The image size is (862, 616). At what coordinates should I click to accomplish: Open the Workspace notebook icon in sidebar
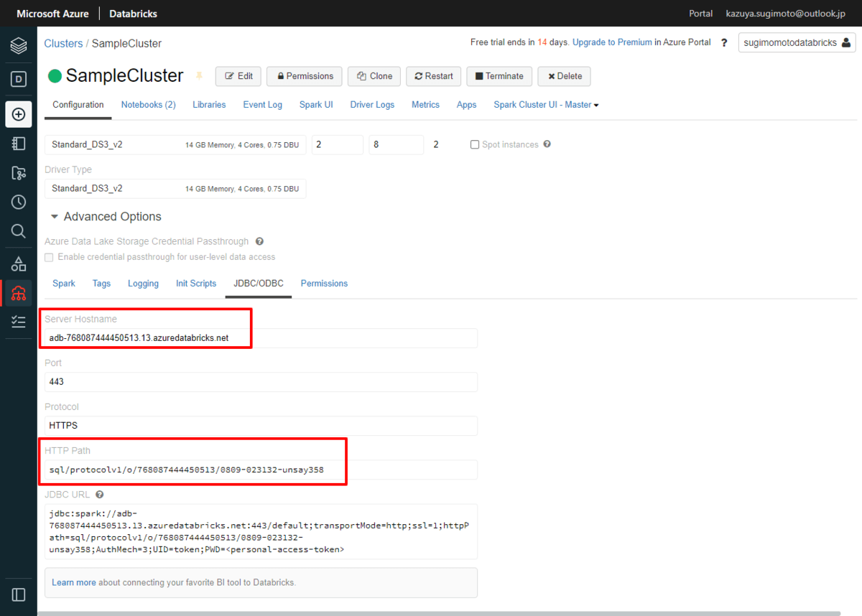[19, 144]
